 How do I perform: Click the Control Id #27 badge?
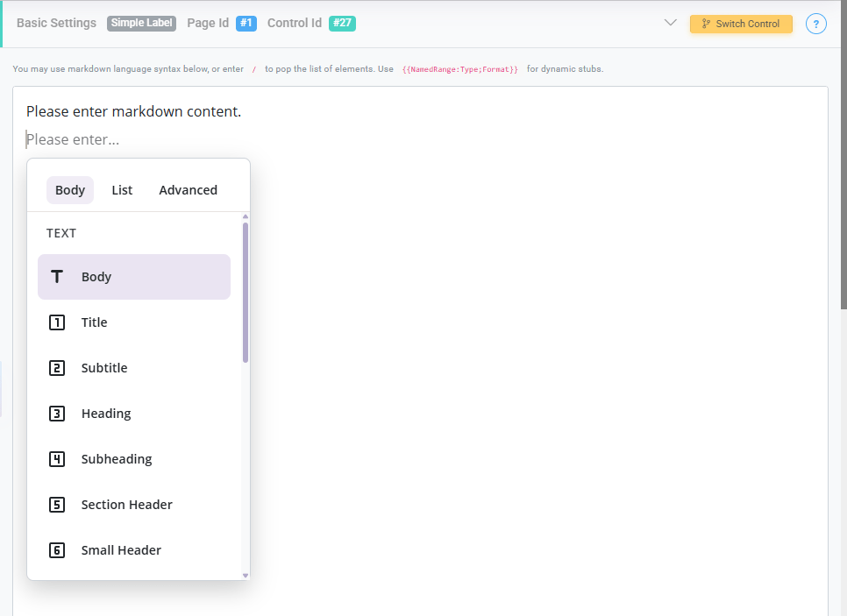[x=342, y=24]
